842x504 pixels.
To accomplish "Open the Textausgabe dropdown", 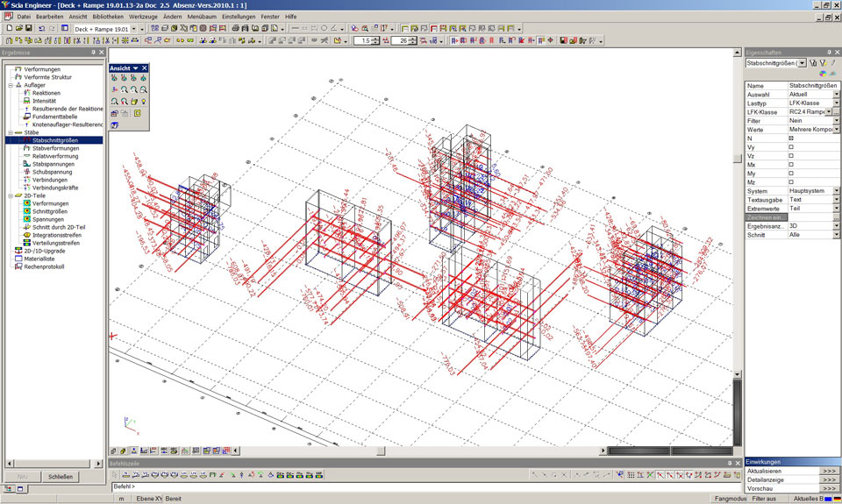I will 836,200.
